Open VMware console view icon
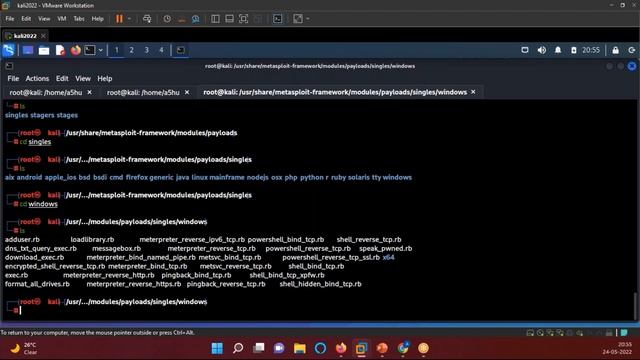 pyautogui.click(x=278, y=19)
